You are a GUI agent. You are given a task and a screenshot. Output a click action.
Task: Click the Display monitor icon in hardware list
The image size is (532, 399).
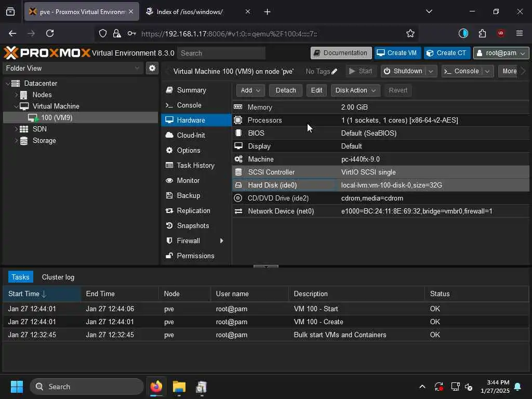(x=238, y=146)
